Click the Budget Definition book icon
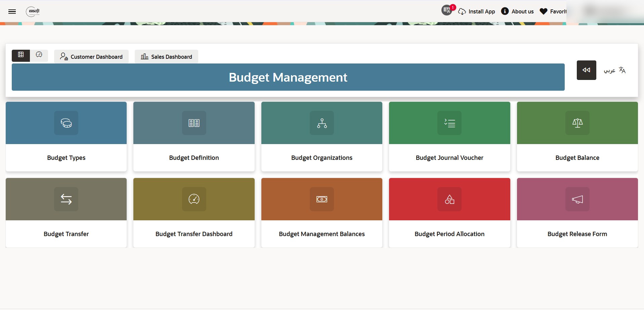This screenshot has width=644, height=310. tap(194, 123)
